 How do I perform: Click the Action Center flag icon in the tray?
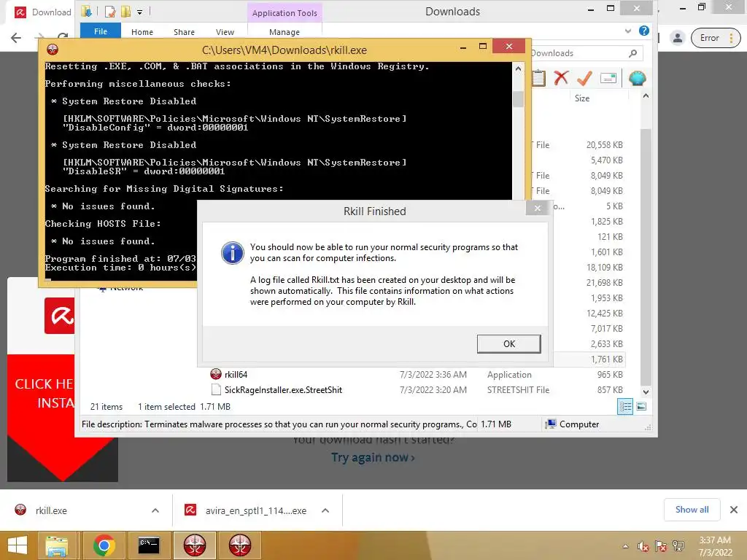660,546
